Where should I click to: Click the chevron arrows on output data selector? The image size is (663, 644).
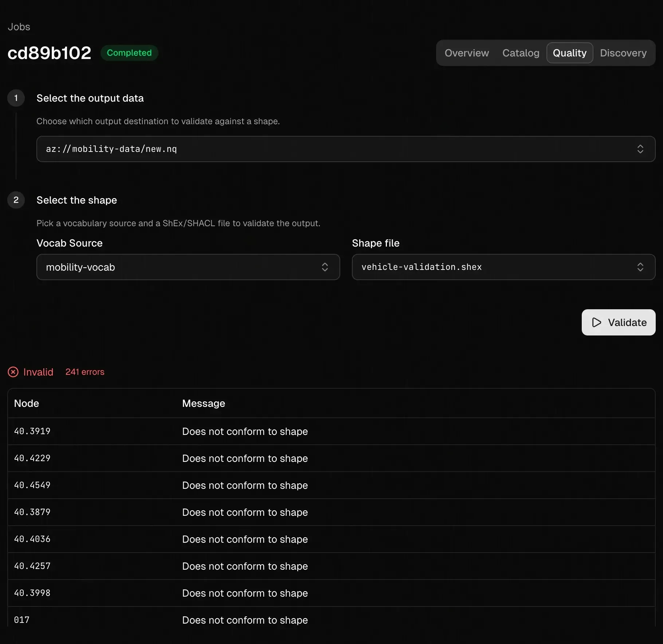[x=640, y=149]
